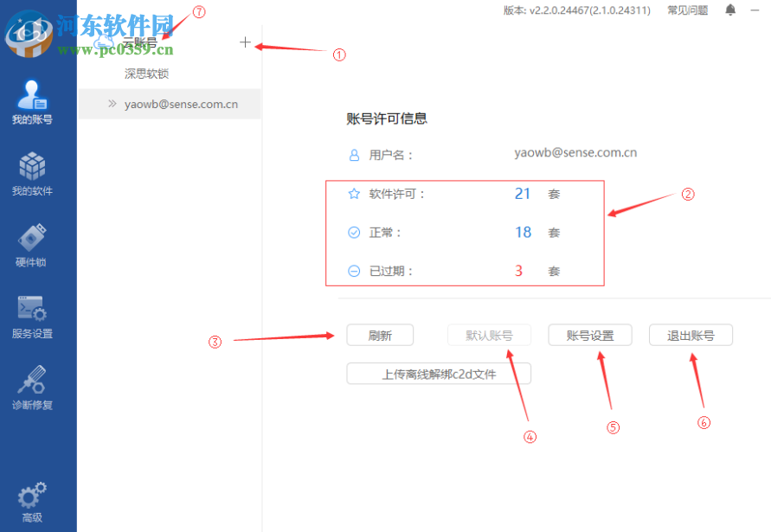Click the 上传离线解绑c2d文件 upload button
The height and width of the screenshot is (532, 771).
439,373
